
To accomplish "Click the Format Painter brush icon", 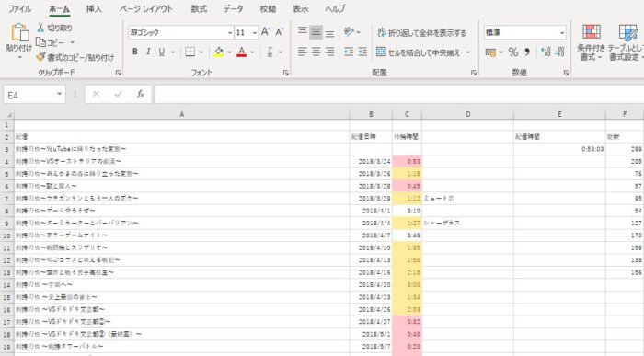I will [40, 57].
